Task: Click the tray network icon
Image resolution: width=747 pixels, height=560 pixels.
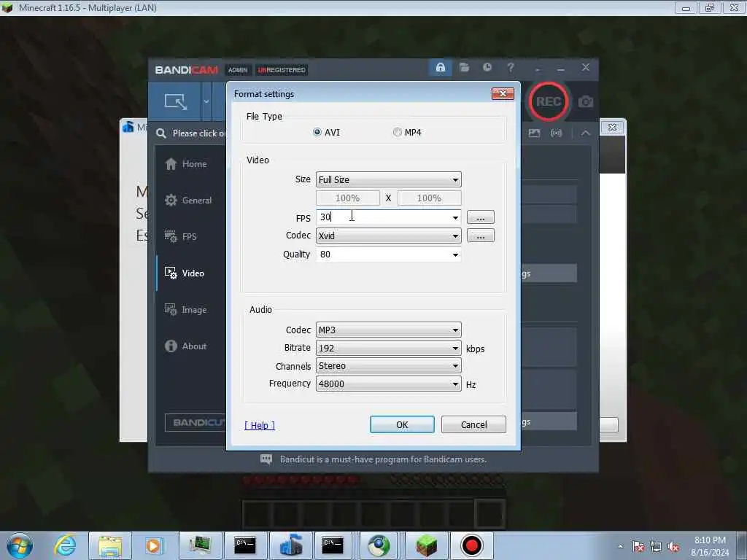Action: coord(656,547)
